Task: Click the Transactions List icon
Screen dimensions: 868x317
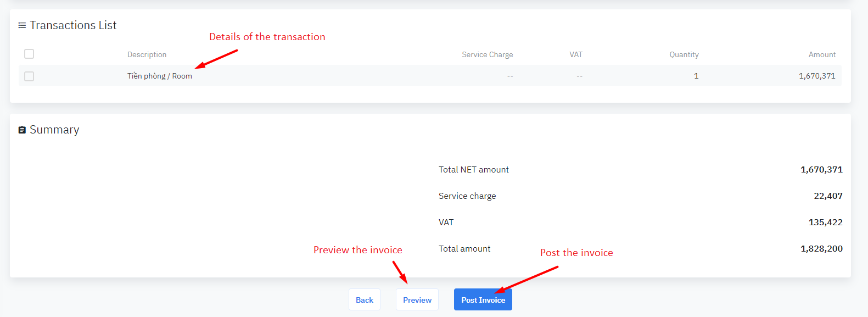Action: (22, 25)
